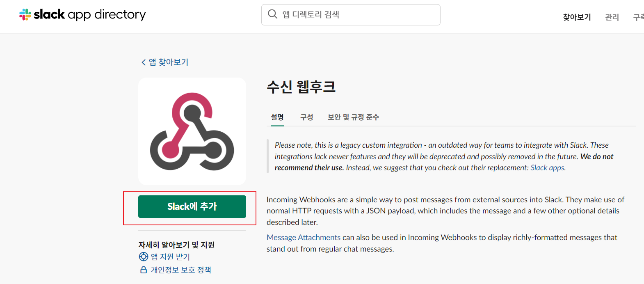Screen dimensions: 644x284
Task: Go back via 앱 찾아보기 link
Action: [x=169, y=62]
